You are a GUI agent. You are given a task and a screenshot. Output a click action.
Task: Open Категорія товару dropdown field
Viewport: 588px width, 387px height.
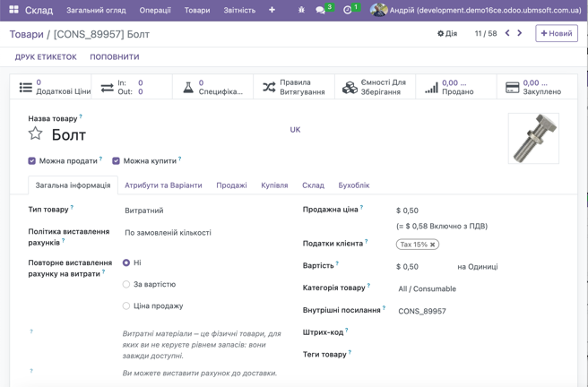click(x=475, y=288)
